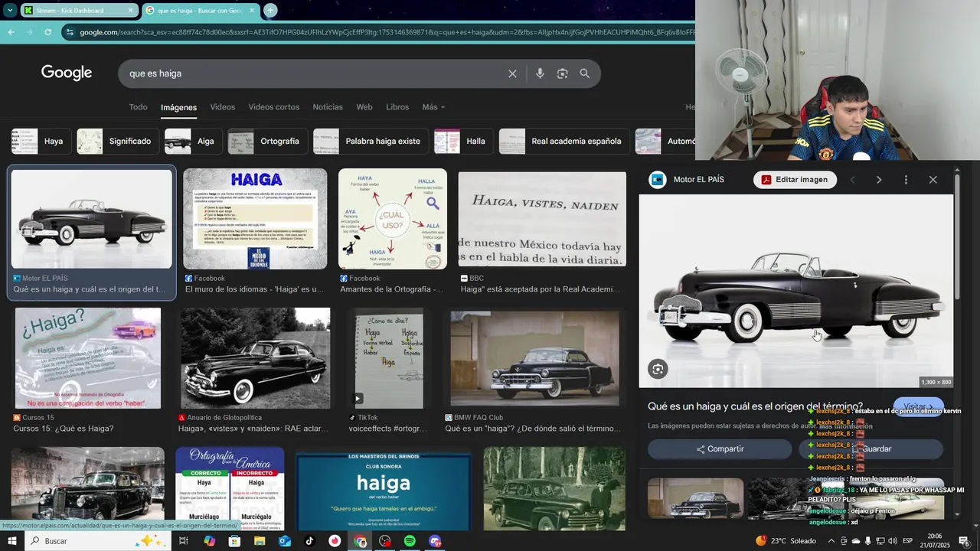The image size is (980, 551).
Task: Open Microsoft Store from the taskbar
Action: pos(234,541)
